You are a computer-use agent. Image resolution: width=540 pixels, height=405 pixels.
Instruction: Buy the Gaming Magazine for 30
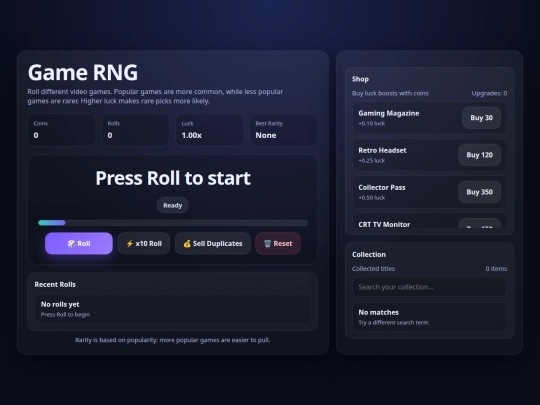[481, 118]
